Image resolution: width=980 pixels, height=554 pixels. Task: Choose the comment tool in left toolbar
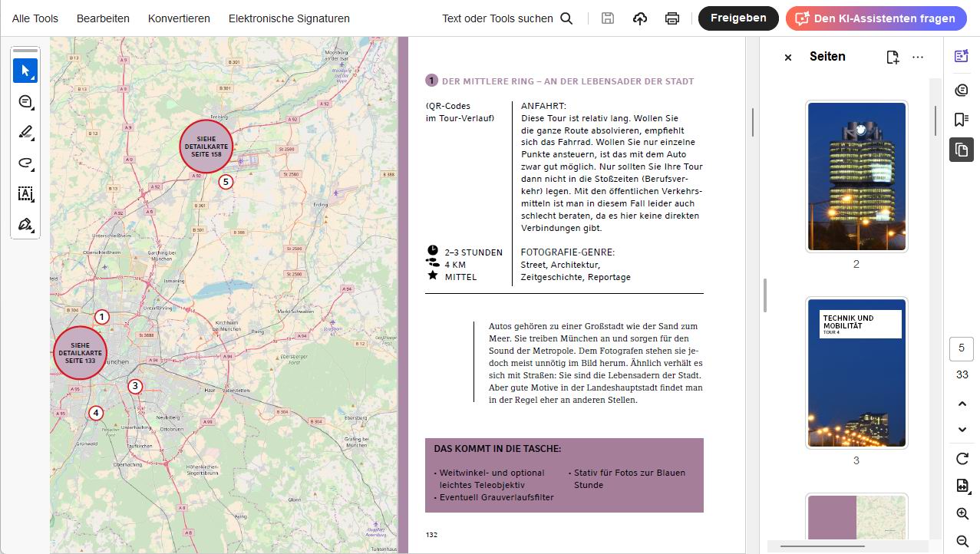click(x=25, y=101)
